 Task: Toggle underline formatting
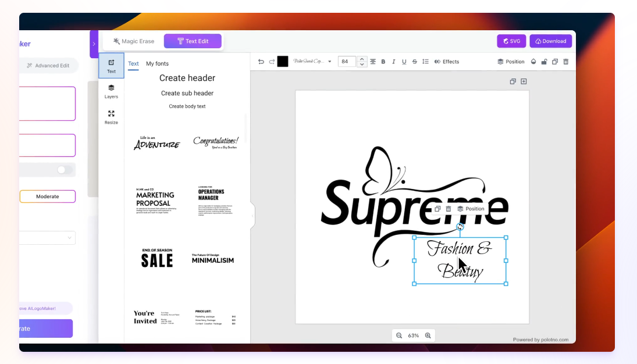click(x=404, y=62)
